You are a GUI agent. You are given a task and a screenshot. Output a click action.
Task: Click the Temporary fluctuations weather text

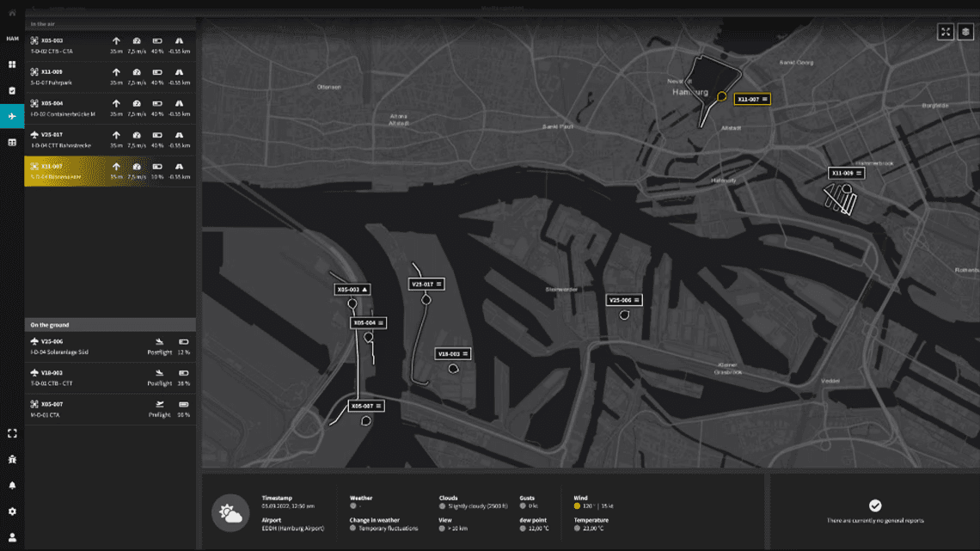[388, 529]
